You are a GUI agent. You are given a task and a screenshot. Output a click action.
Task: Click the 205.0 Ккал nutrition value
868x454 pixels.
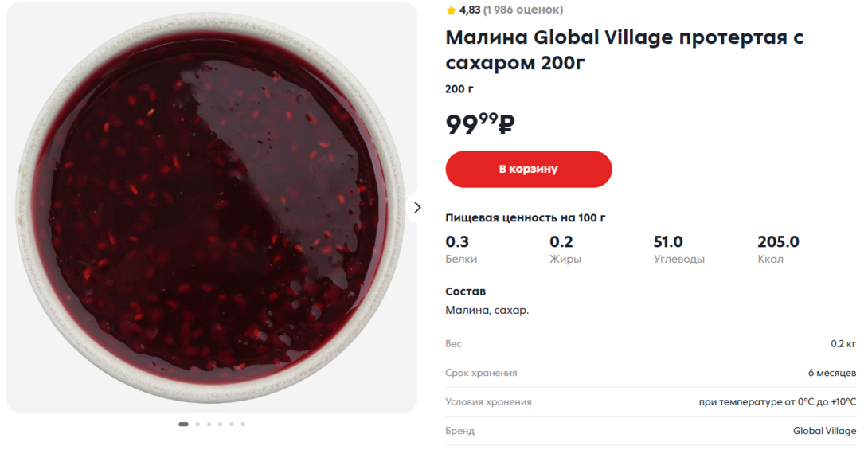(x=778, y=242)
